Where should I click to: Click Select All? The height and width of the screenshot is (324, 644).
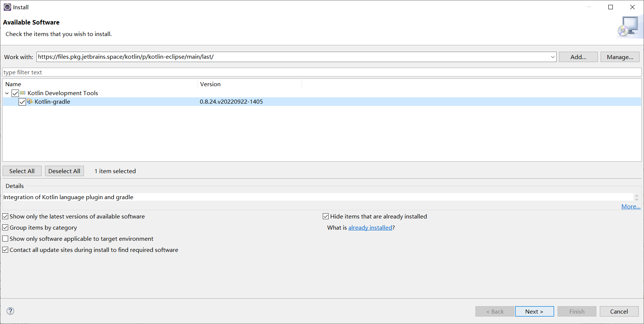coord(22,171)
